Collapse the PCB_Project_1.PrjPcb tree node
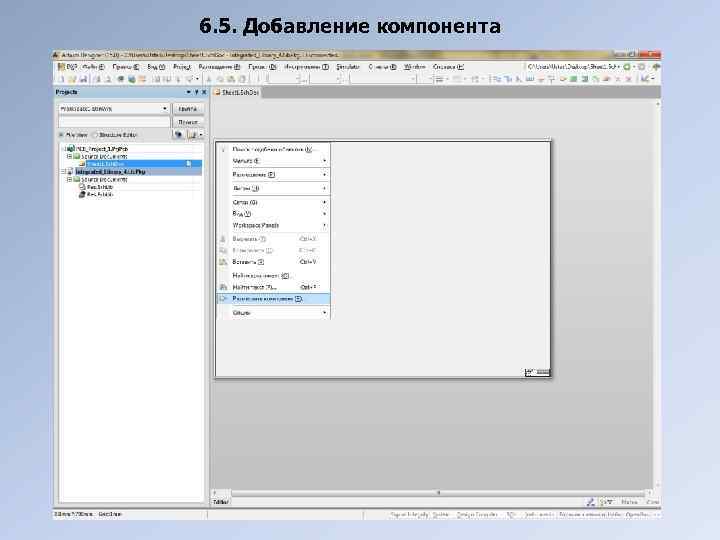720x540 pixels. 64,149
